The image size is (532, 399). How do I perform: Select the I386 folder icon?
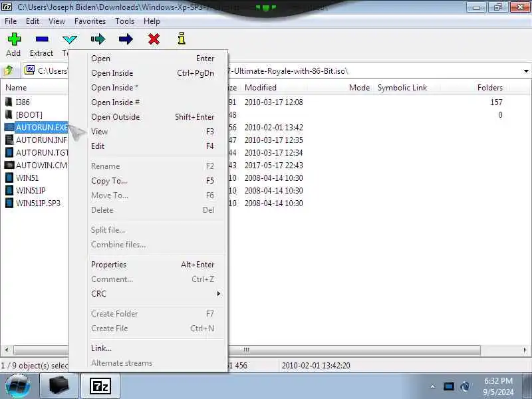9,102
